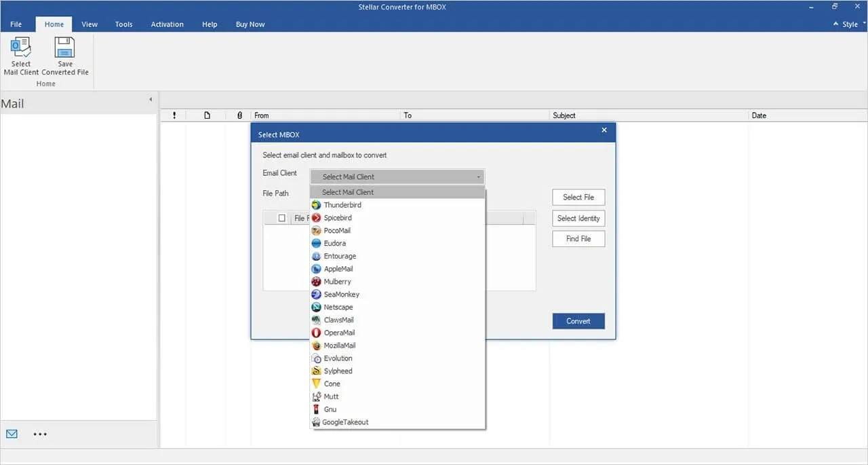Select the Netscape entry in the list

click(337, 307)
